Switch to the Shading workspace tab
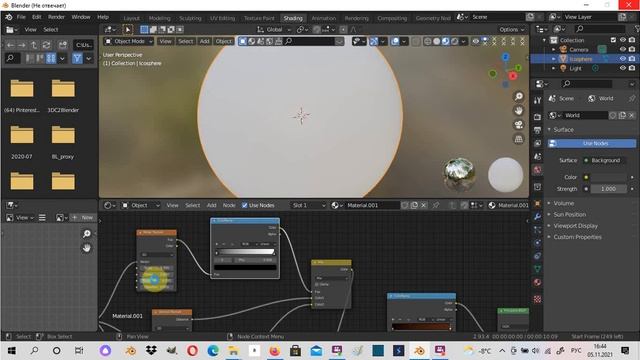The height and width of the screenshot is (360, 640). tap(293, 18)
